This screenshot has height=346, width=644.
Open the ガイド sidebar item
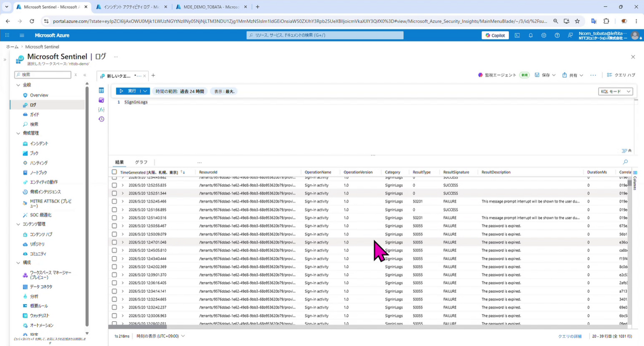tap(34, 114)
